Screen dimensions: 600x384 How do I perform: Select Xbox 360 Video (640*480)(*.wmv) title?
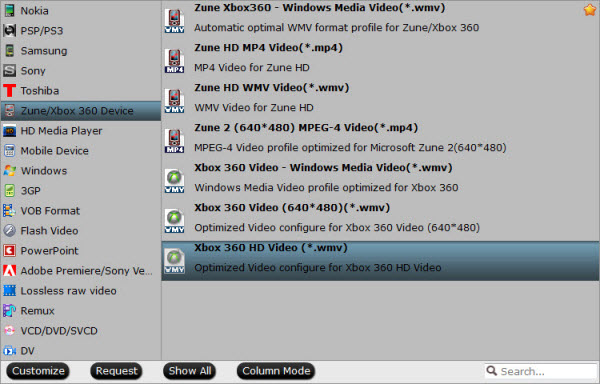tap(292, 208)
